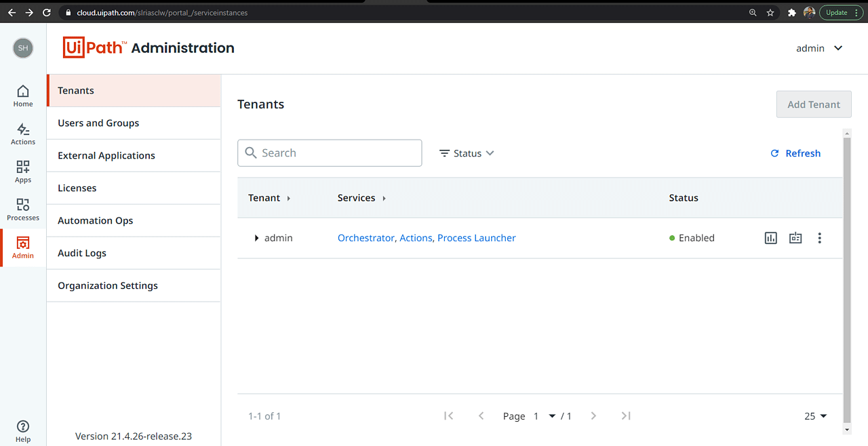Open tenant settings card icon for admin
Viewport: 868px width, 446px height.
[x=795, y=238]
